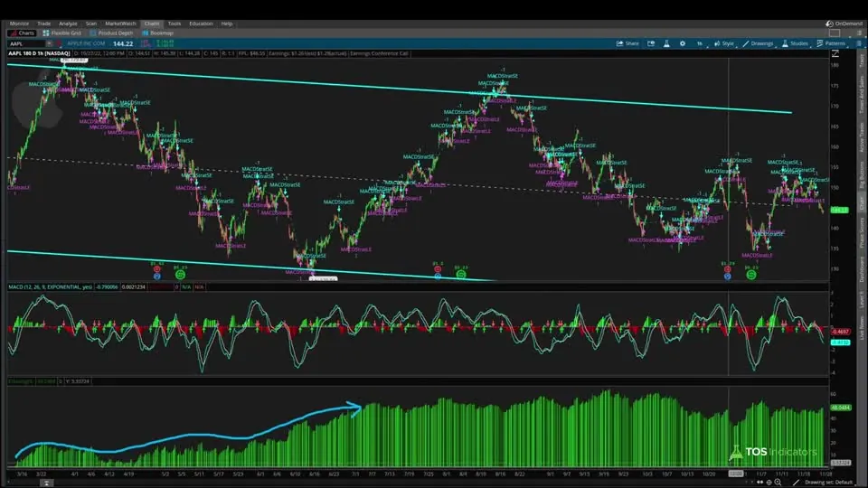Switch to the Analyze tab

(x=68, y=23)
